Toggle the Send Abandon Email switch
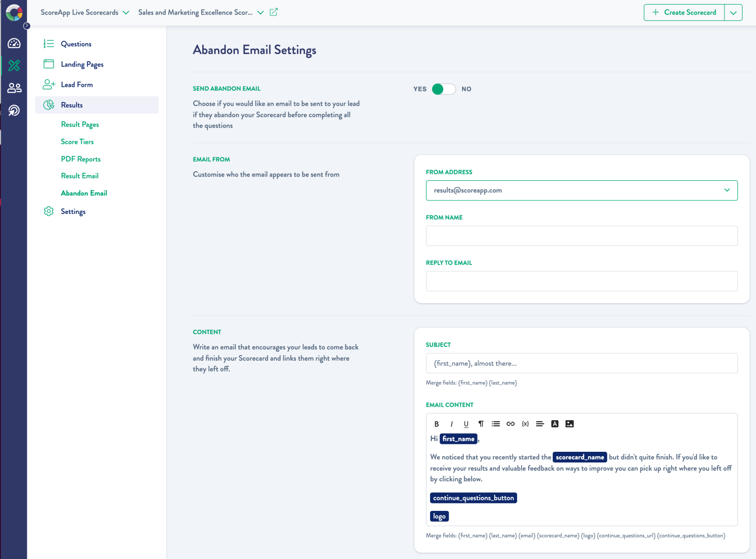Image resolution: width=756 pixels, height=559 pixels. [444, 89]
